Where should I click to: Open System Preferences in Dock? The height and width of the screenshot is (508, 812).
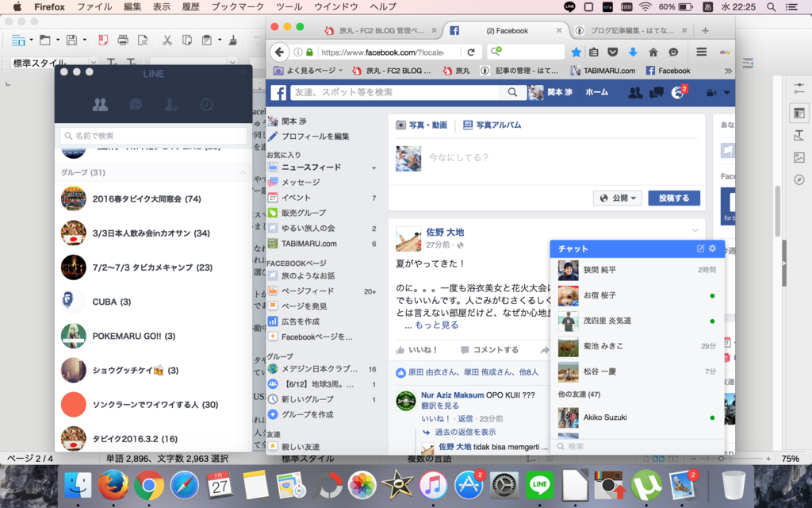click(504, 485)
